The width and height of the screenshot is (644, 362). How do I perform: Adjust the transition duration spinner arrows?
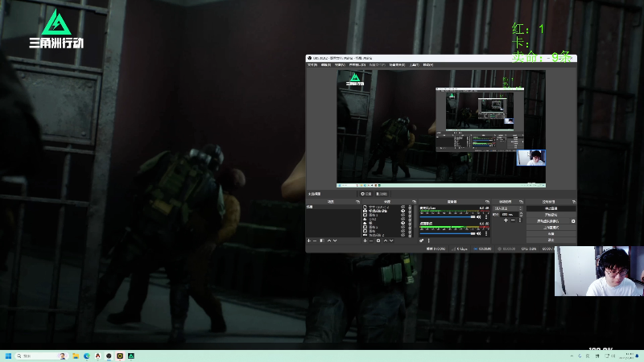[521, 215]
